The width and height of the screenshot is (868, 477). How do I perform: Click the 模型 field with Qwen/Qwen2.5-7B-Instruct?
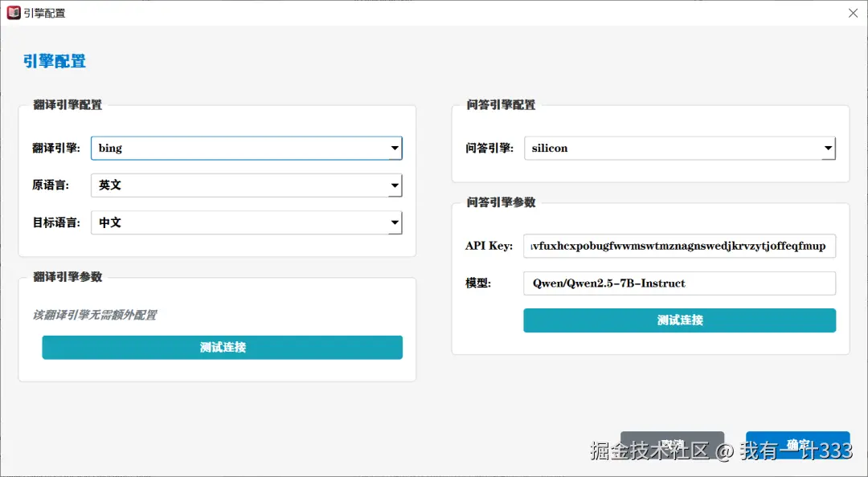point(680,283)
